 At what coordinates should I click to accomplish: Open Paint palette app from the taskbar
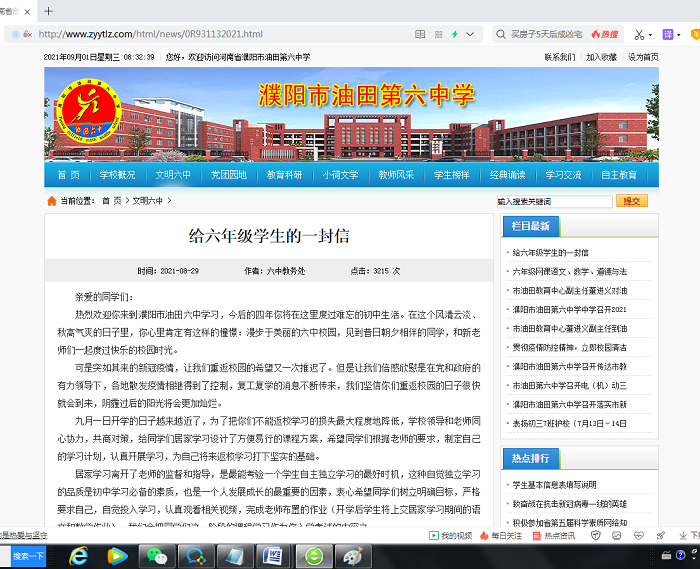coord(353,556)
